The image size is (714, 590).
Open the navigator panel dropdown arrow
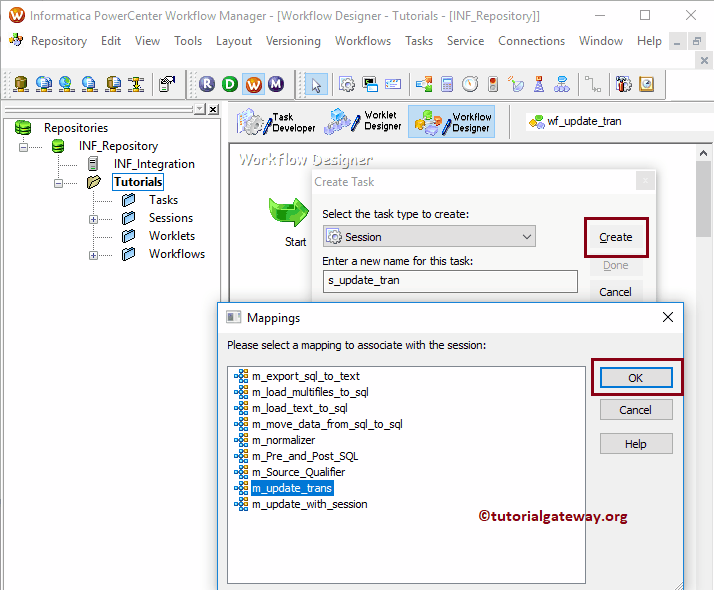pos(199,109)
